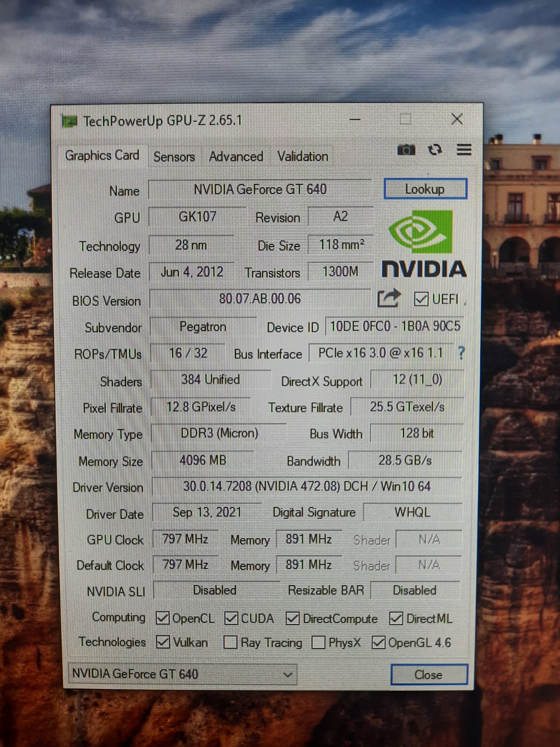
Task: Click the Die Size field 118 mm²
Action: [341, 245]
